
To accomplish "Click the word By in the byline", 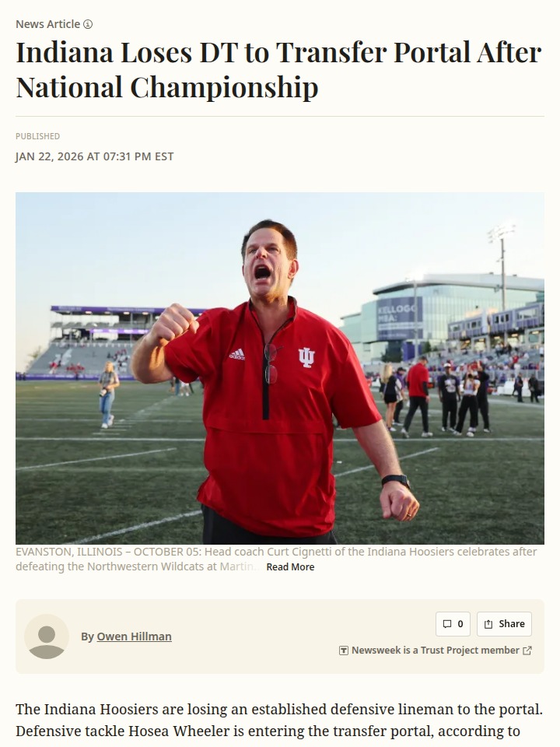I will [x=87, y=637].
